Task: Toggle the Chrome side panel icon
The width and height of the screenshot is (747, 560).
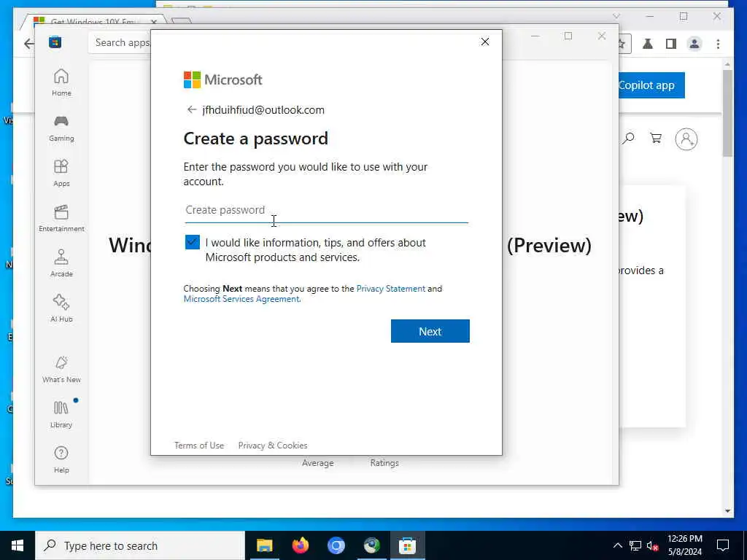Action: click(x=671, y=44)
